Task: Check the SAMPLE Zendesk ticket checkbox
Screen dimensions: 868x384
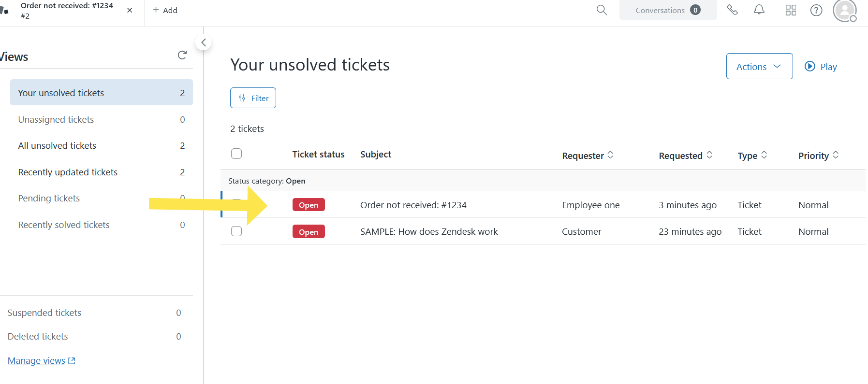Action: point(236,231)
